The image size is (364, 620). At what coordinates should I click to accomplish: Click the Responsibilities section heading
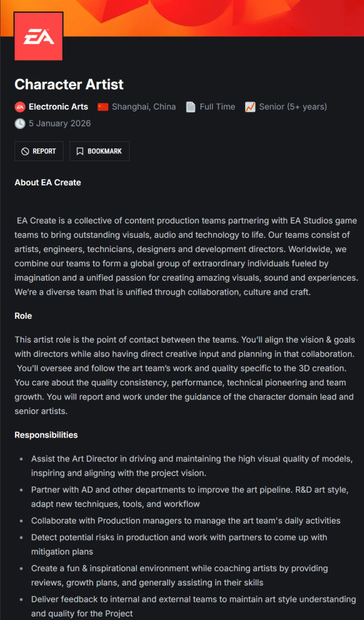tap(46, 435)
